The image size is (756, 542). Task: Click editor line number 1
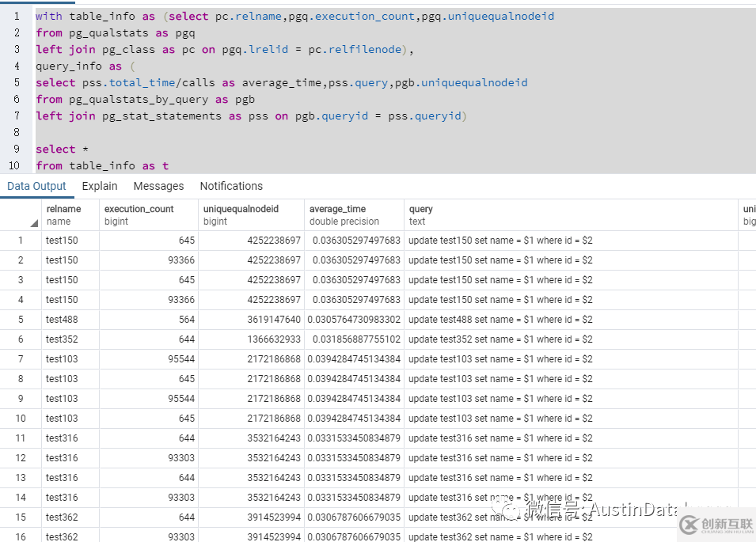[17, 17]
